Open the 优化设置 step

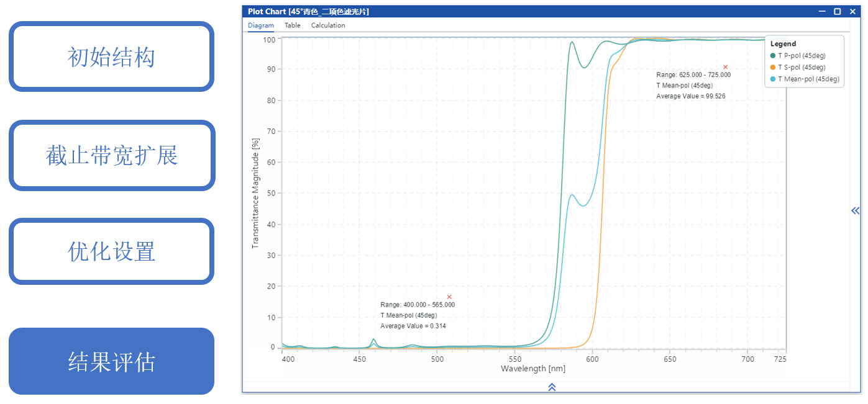click(x=111, y=251)
